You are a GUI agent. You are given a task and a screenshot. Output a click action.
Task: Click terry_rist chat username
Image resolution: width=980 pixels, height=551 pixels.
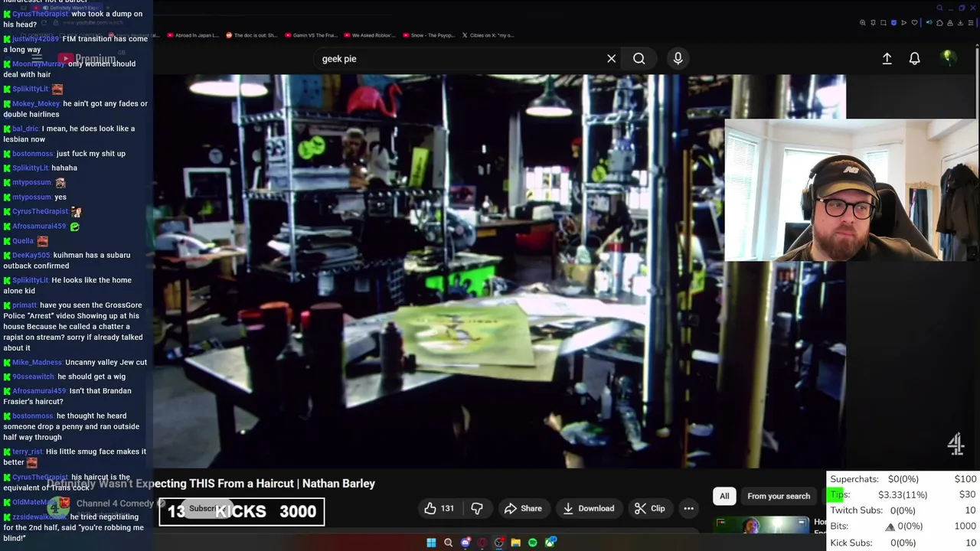tap(27, 452)
